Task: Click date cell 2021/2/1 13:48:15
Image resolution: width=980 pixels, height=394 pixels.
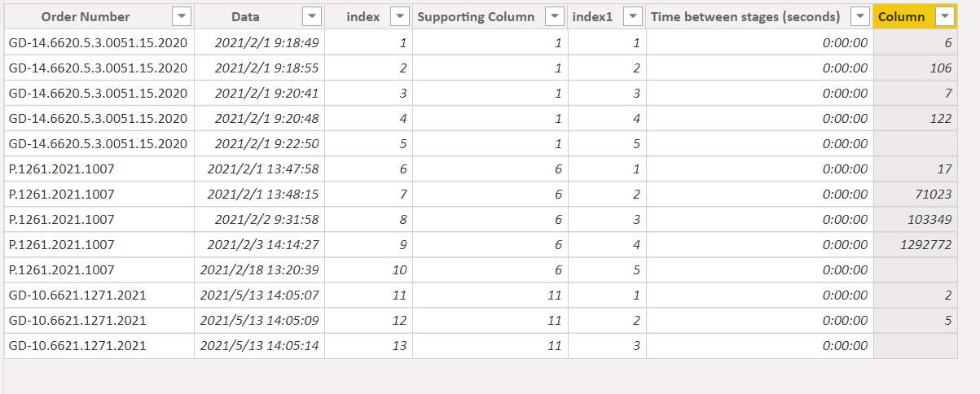Action: coord(259,194)
